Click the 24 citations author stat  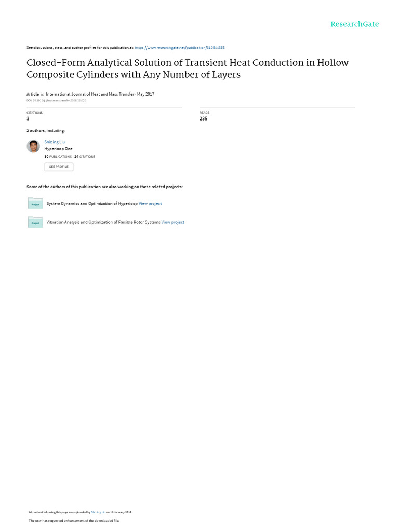click(85, 157)
